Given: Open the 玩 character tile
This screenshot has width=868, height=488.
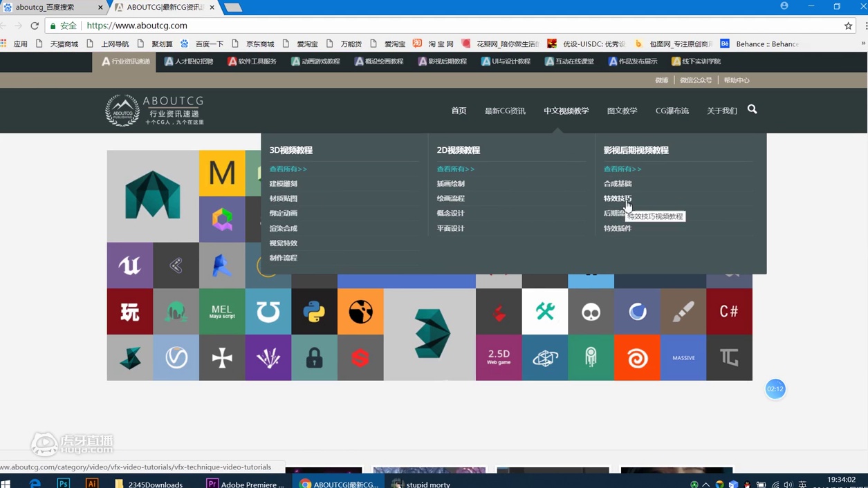Looking at the screenshot, I should coord(130,312).
